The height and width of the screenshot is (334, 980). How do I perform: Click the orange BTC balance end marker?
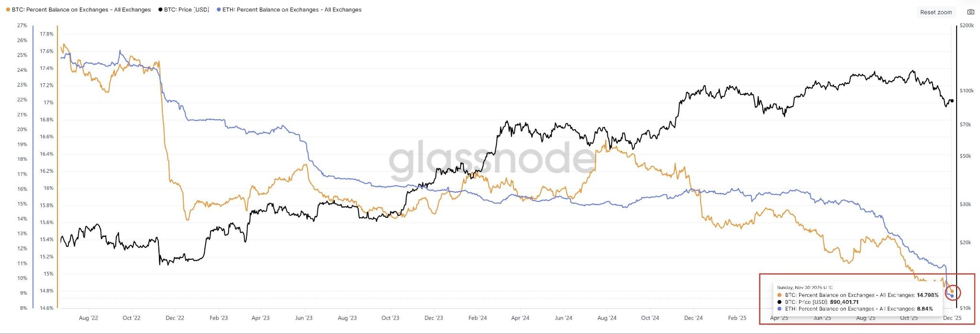(952, 291)
